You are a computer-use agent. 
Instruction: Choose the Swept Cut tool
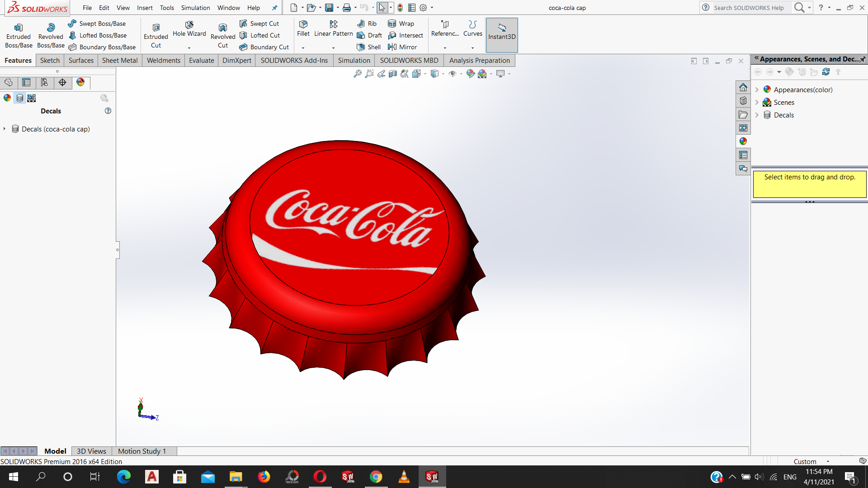[259, 23]
